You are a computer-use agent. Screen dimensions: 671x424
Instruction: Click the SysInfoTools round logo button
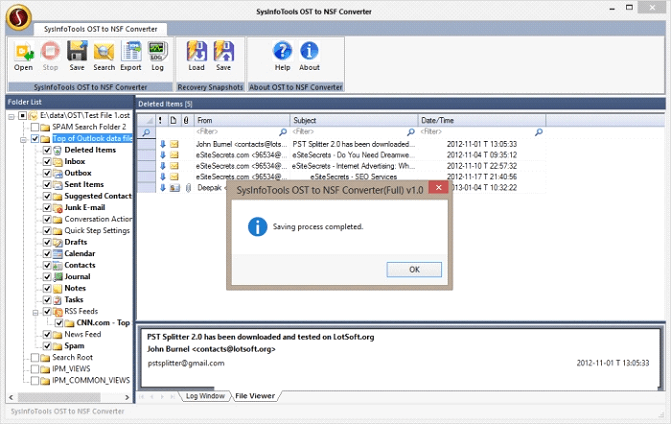[19, 17]
